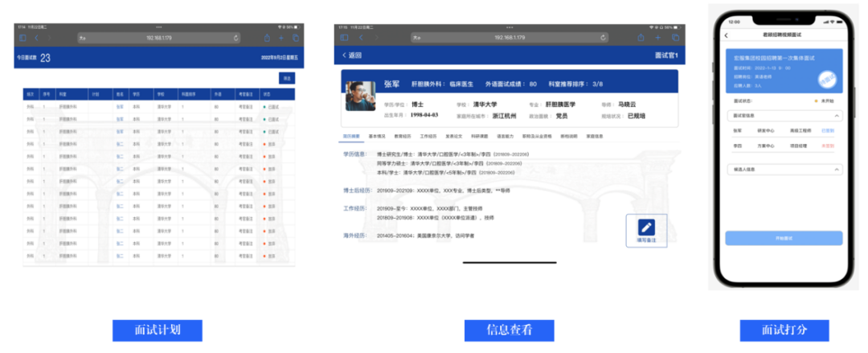
Task: Click the 筛选 filter button
Action: (287, 78)
